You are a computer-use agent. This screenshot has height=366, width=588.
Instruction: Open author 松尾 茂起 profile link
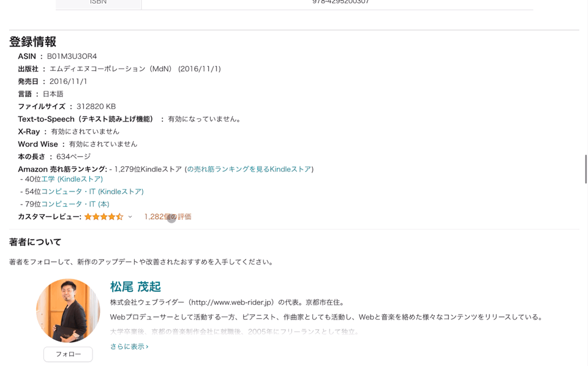[x=135, y=286]
